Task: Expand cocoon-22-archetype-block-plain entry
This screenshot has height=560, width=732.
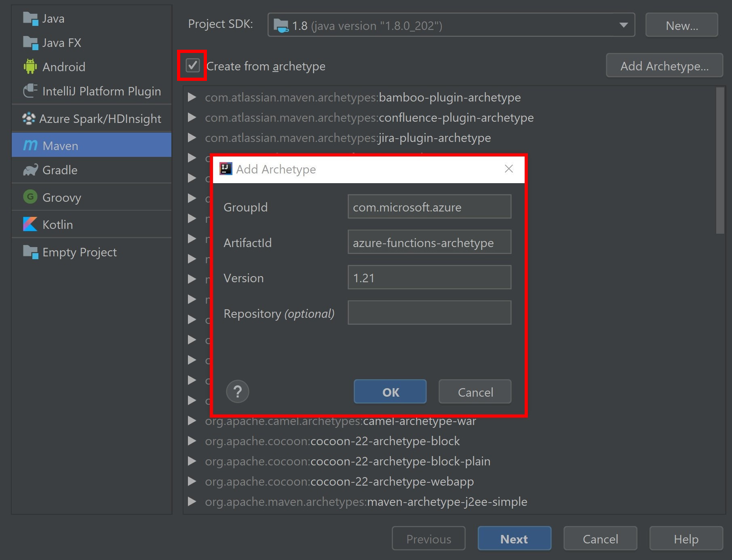Action: 192,461
